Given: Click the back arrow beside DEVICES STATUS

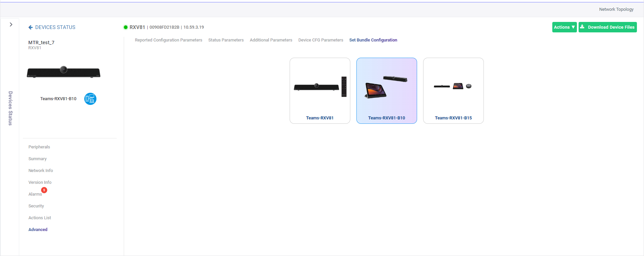Looking at the screenshot, I should pyautogui.click(x=31, y=27).
